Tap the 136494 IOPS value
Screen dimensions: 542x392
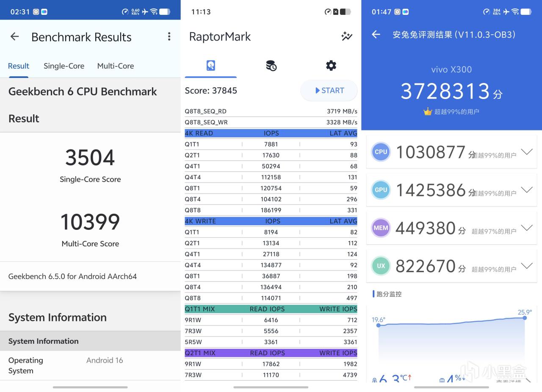[271, 287]
